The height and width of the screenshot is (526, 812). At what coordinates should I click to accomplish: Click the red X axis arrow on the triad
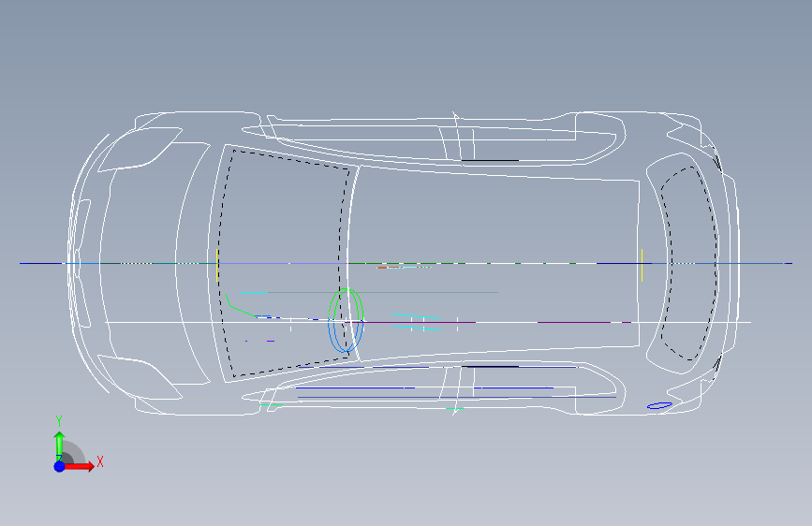click(81, 466)
